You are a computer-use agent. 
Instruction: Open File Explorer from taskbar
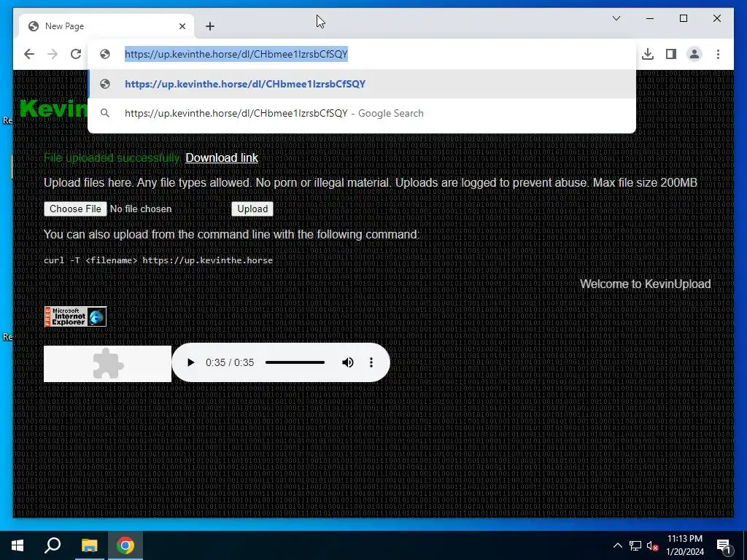click(x=89, y=545)
